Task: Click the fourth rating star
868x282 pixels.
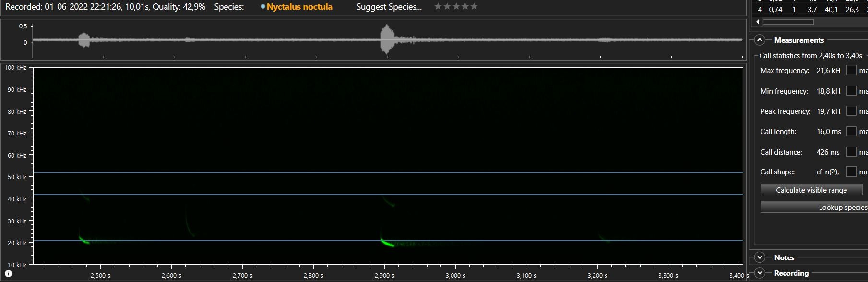Action: tap(465, 7)
